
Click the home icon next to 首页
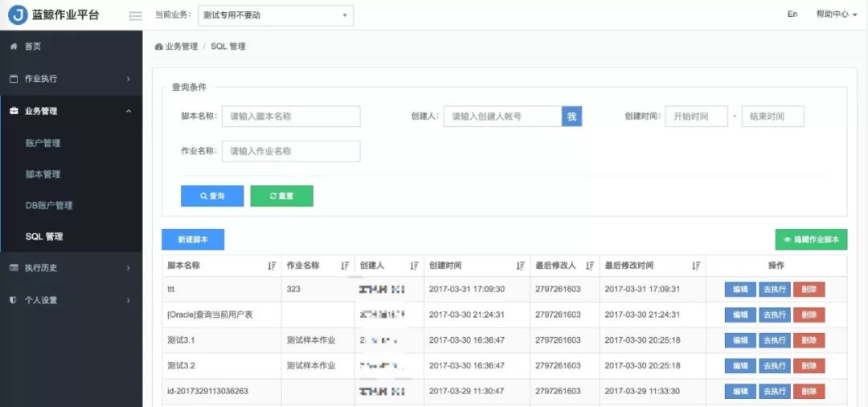pyautogui.click(x=14, y=47)
